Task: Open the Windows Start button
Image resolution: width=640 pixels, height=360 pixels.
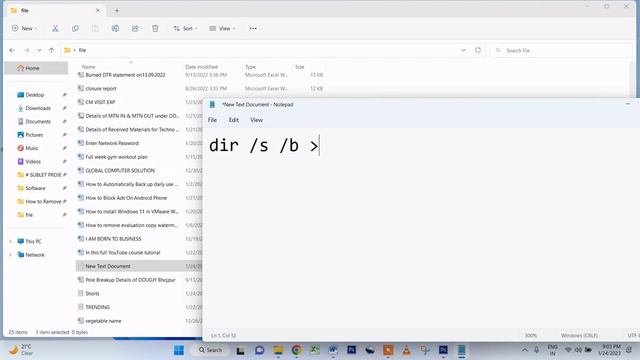Action: (x=179, y=350)
